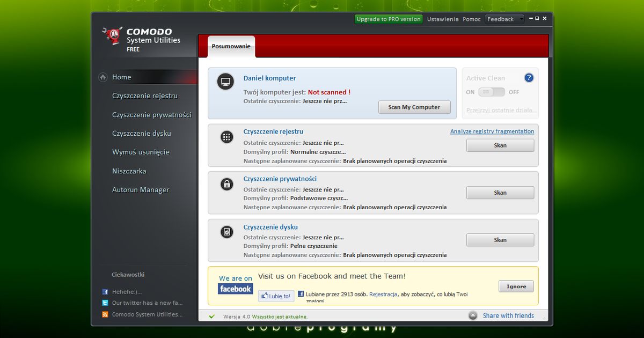This screenshot has width=644, height=338.
Task: Click the Scan My Computer button
Action: click(414, 107)
